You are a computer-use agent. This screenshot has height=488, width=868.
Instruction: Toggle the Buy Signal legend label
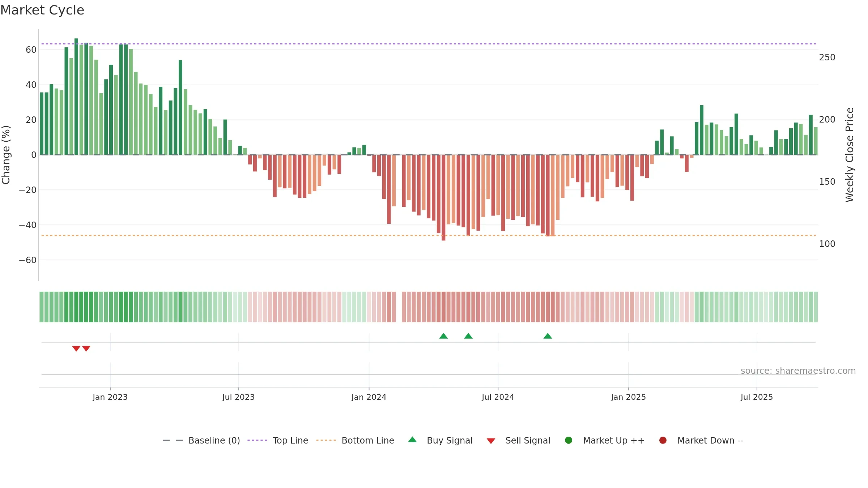tap(450, 440)
